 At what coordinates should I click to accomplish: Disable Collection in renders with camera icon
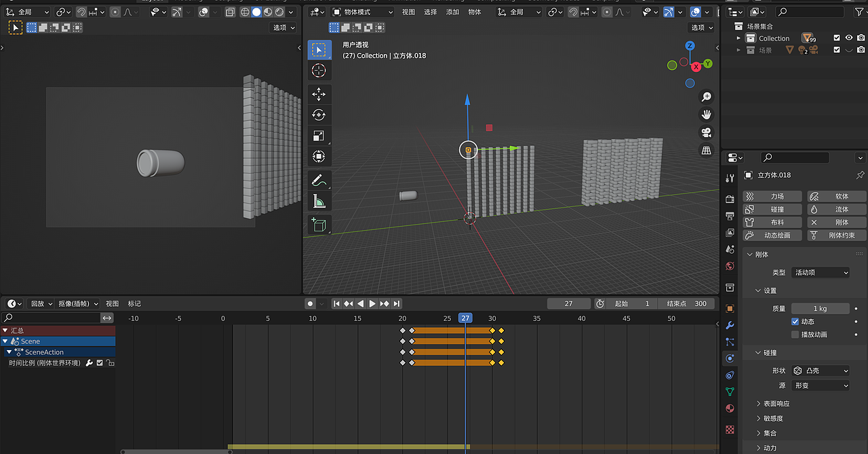click(861, 38)
